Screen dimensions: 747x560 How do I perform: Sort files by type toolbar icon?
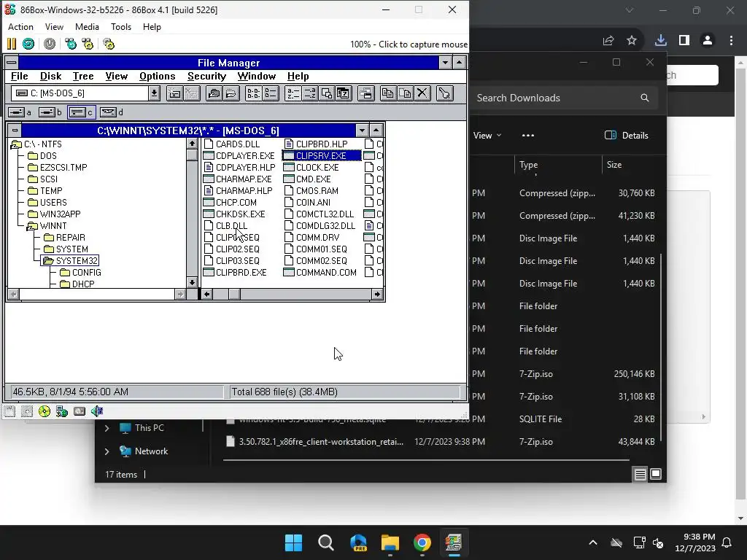(x=310, y=93)
